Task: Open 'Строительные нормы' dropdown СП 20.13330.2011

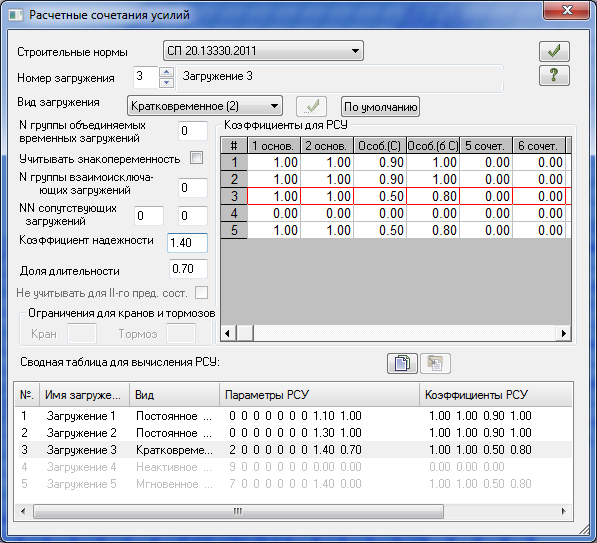Action: coord(263,51)
